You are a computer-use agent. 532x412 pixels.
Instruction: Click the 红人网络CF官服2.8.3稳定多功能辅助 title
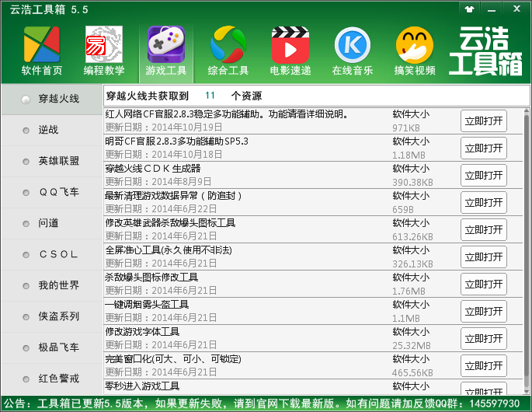tap(227, 114)
